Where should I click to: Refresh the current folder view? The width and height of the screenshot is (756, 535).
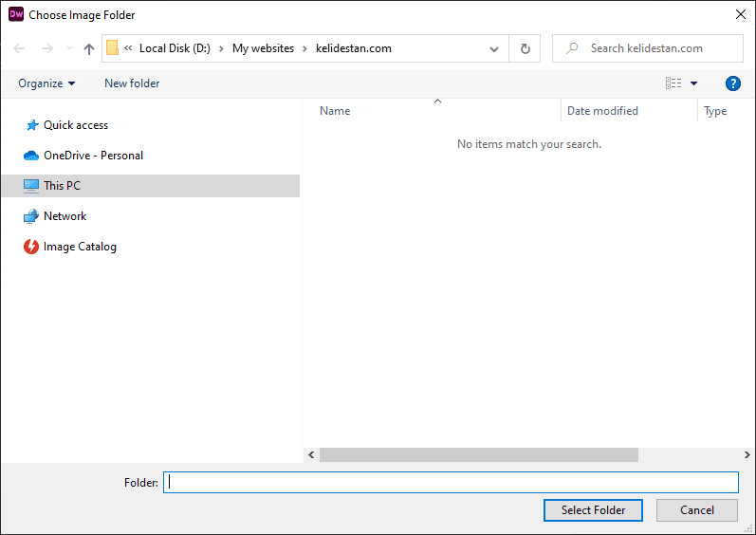pos(526,48)
